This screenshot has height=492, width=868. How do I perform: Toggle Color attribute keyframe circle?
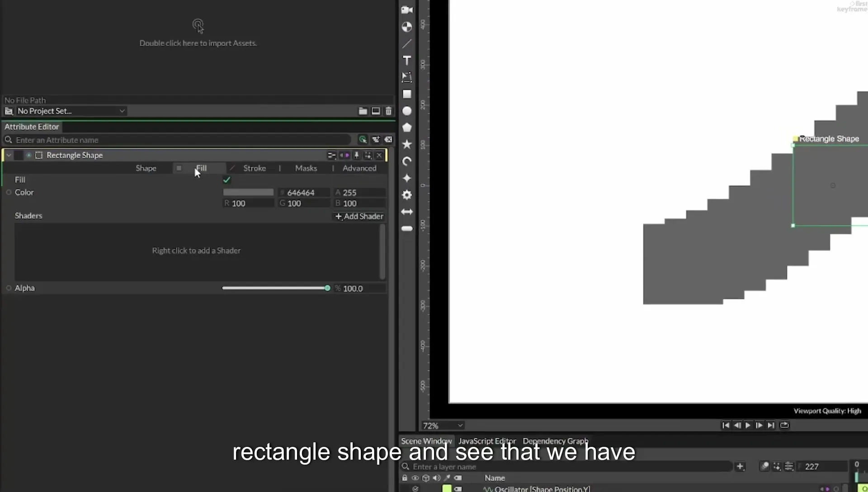9,192
